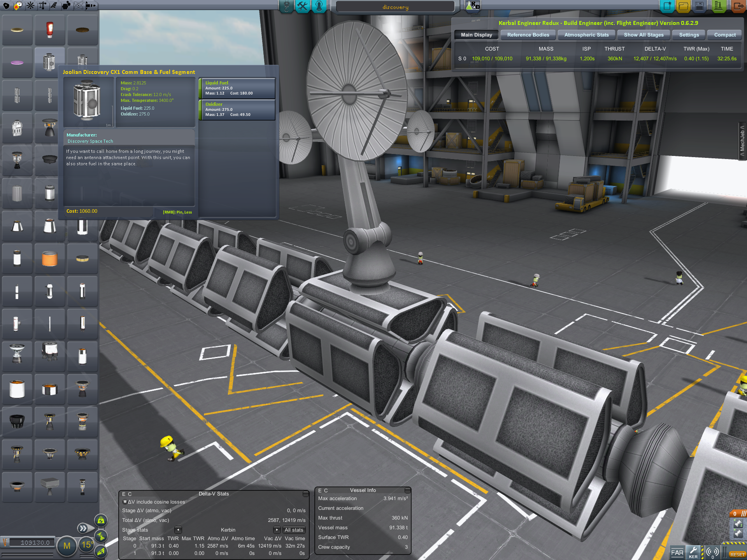Image resolution: width=747 pixels, height=560 pixels.
Task: Click the double-arrow expander near markers
Action: coord(82,528)
